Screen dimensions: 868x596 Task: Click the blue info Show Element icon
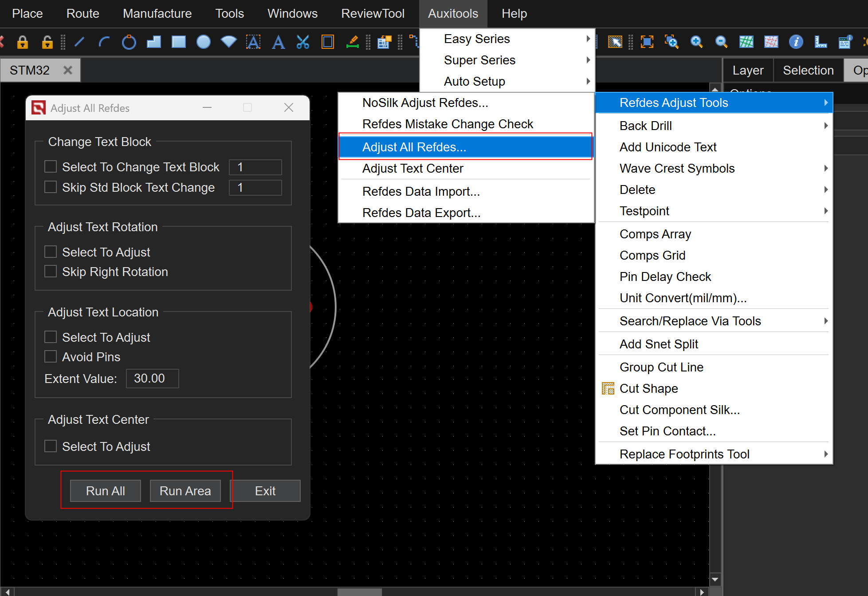[796, 42]
